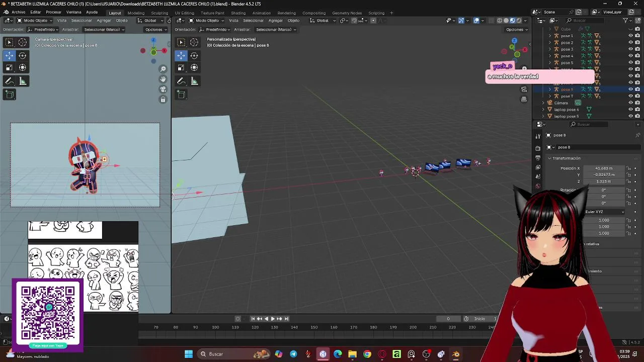Collapse the Transformación panel
This screenshot has width=644, height=362.
tap(550, 158)
